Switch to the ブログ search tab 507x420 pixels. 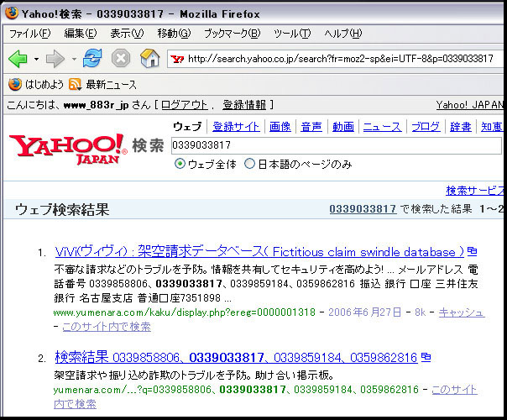pyautogui.click(x=426, y=127)
